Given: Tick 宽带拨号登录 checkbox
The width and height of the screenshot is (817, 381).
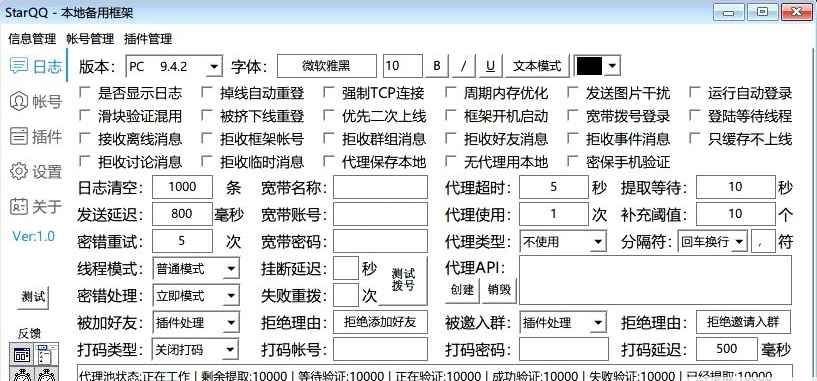Looking at the screenshot, I should [x=572, y=116].
